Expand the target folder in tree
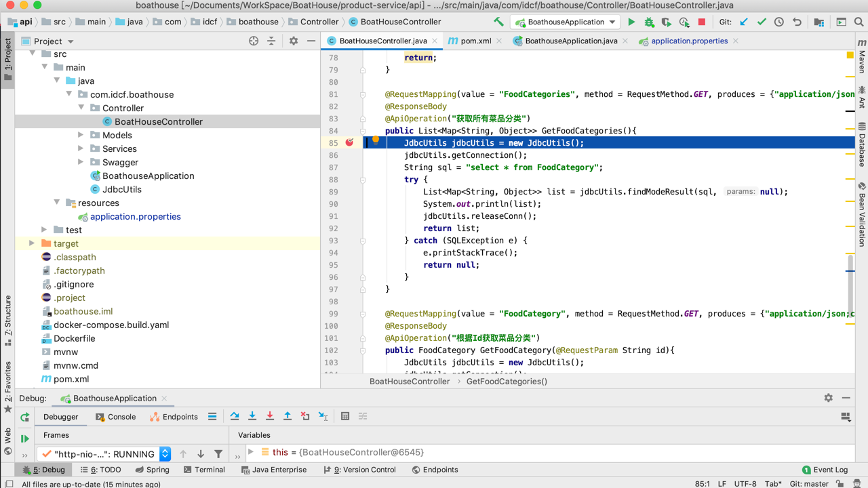This screenshot has width=868, height=488. pyautogui.click(x=32, y=243)
